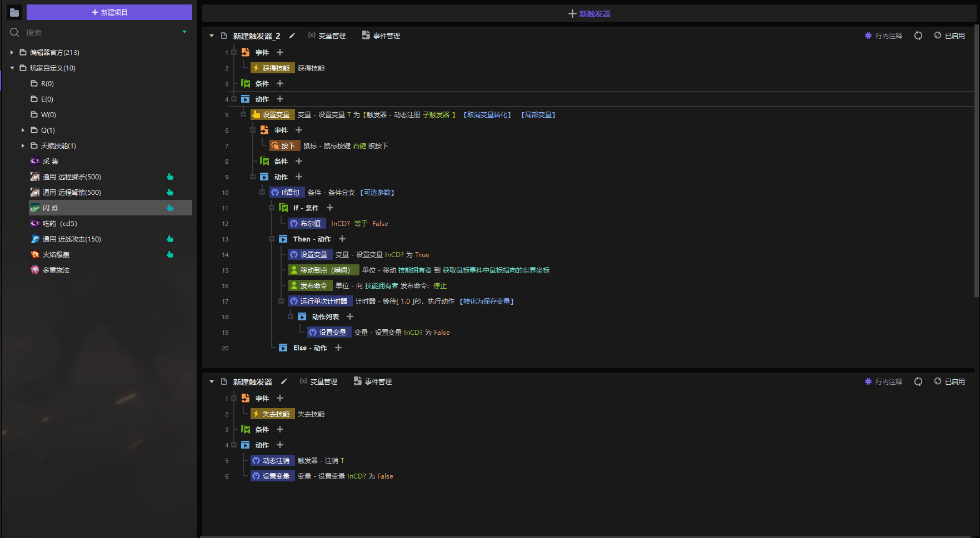Select the 动态注销 action block
This screenshot has height=538, width=980.
tap(272, 461)
